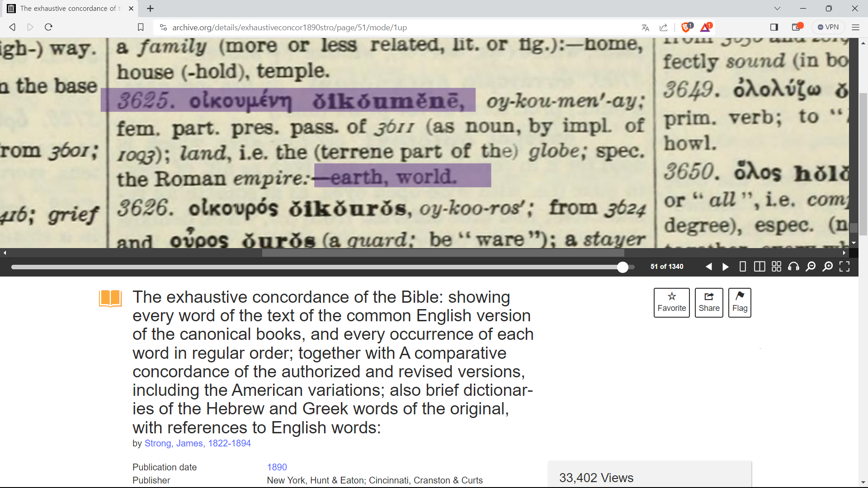Bookmark this page in the browser
Screen dimensions: 868x488
click(x=141, y=27)
